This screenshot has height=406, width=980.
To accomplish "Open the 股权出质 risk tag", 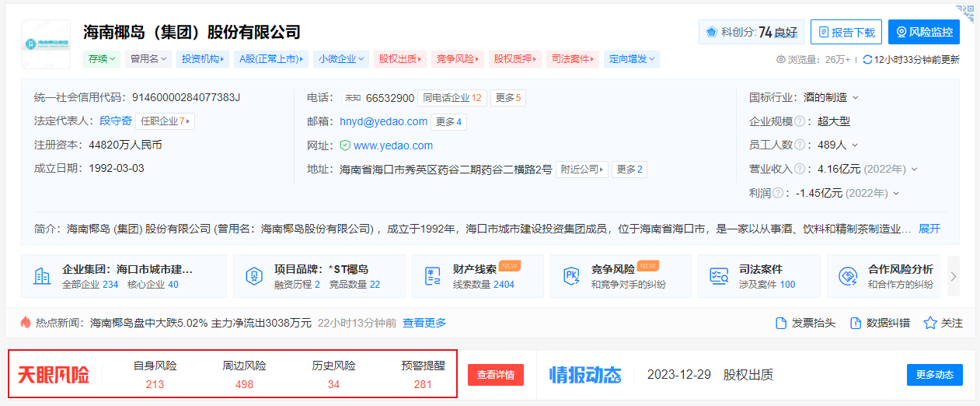I will pos(399,59).
